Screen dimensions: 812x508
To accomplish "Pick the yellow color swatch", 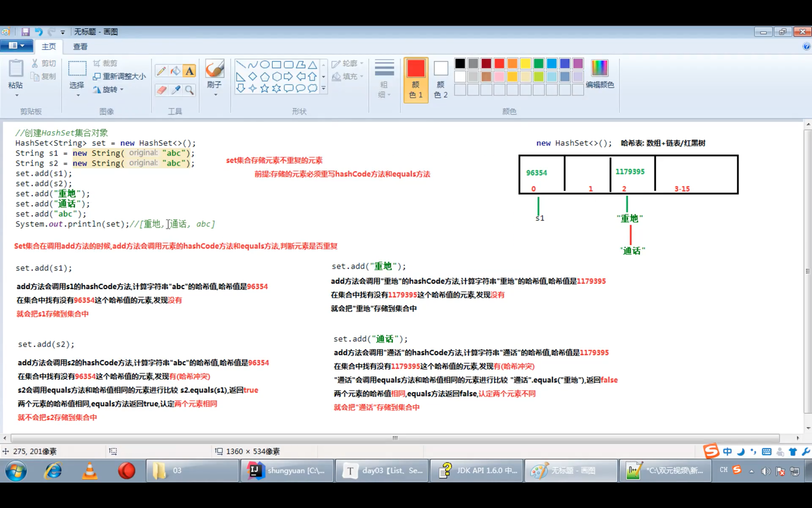I will click(x=526, y=63).
